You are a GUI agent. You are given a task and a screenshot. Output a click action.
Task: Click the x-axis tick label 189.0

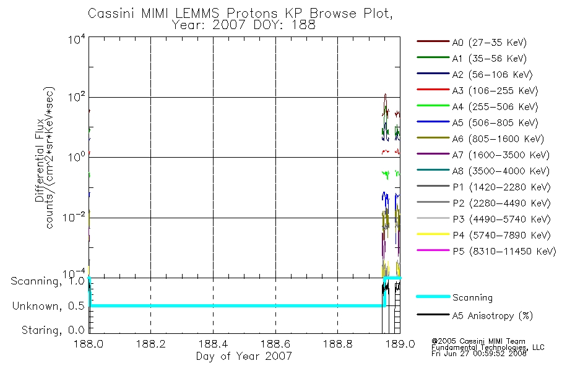coord(400,344)
